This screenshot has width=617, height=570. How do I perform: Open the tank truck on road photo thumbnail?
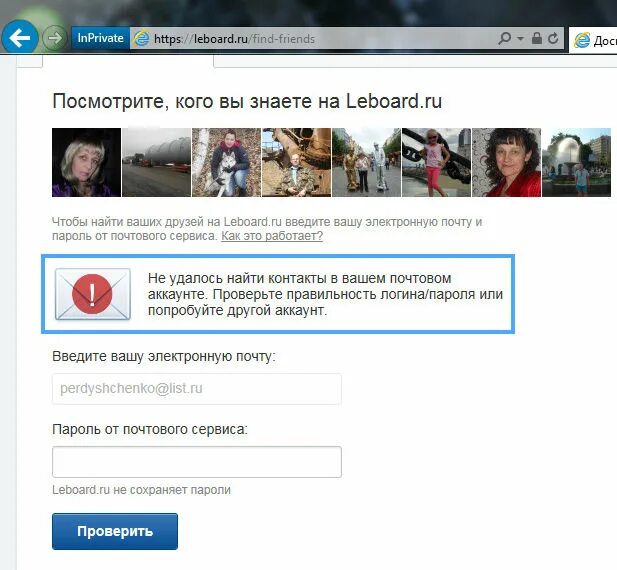157,162
